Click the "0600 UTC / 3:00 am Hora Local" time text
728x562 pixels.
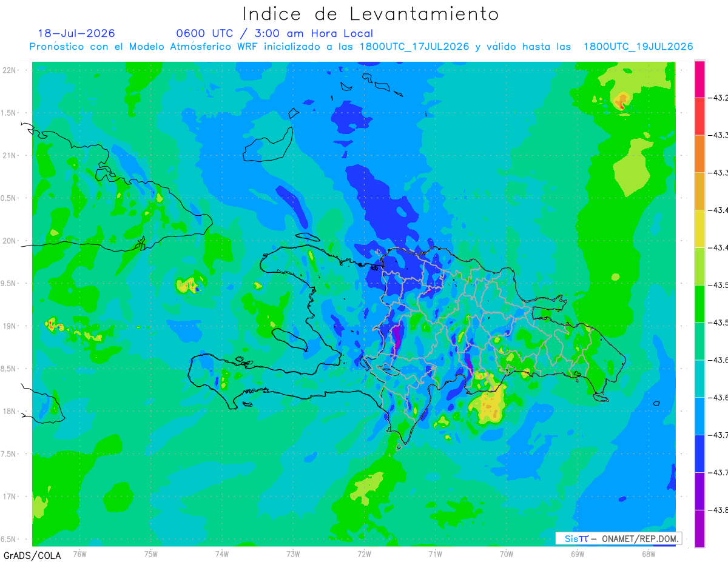click(x=274, y=33)
